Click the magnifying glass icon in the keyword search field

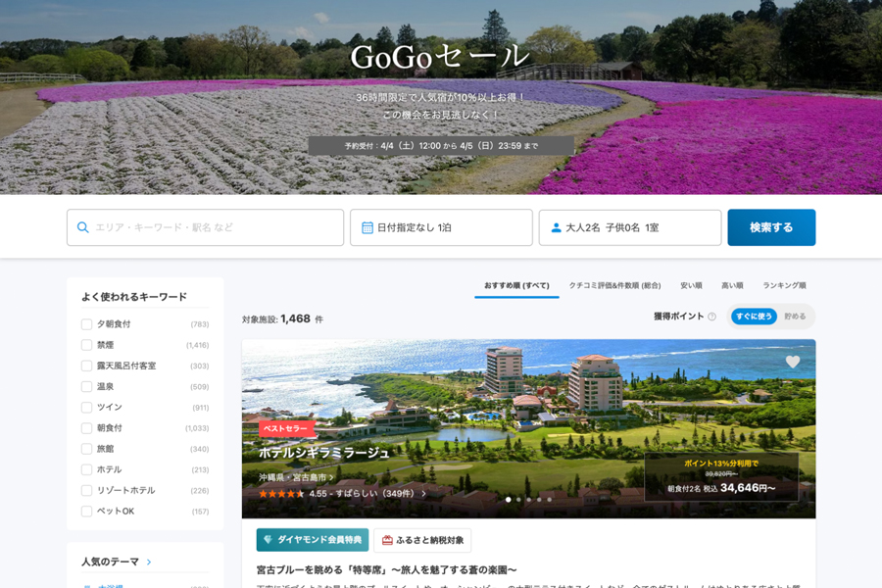tap(82, 227)
